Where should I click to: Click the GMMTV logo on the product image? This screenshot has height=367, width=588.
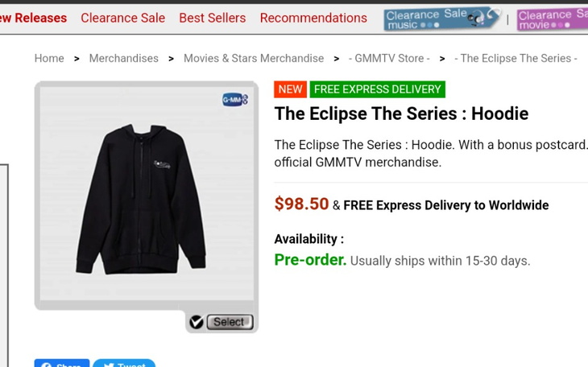click(x=234, y=100)
